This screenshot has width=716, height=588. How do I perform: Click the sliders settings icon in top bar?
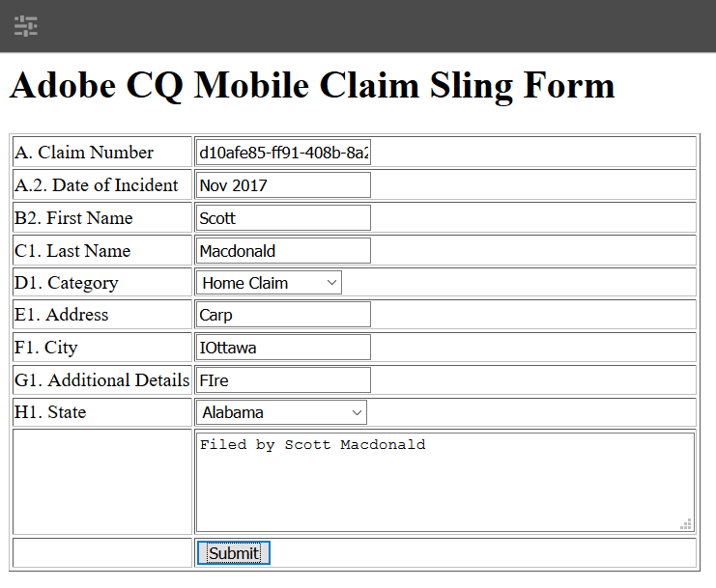point(26,26)
